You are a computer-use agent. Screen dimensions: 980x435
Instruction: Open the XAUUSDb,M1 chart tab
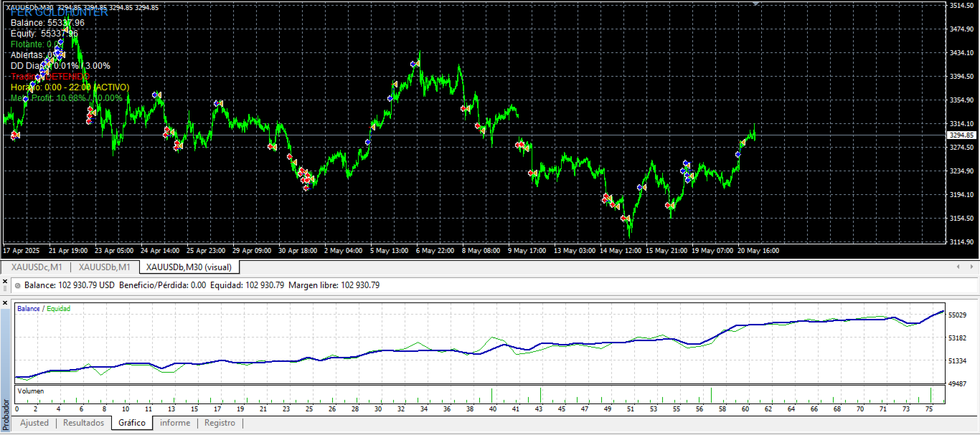click(105, 267)
